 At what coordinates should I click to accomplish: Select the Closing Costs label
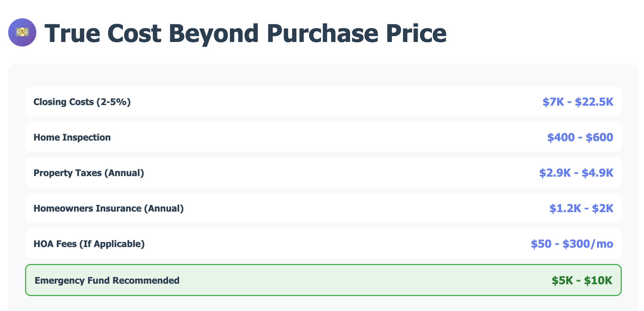82,102
